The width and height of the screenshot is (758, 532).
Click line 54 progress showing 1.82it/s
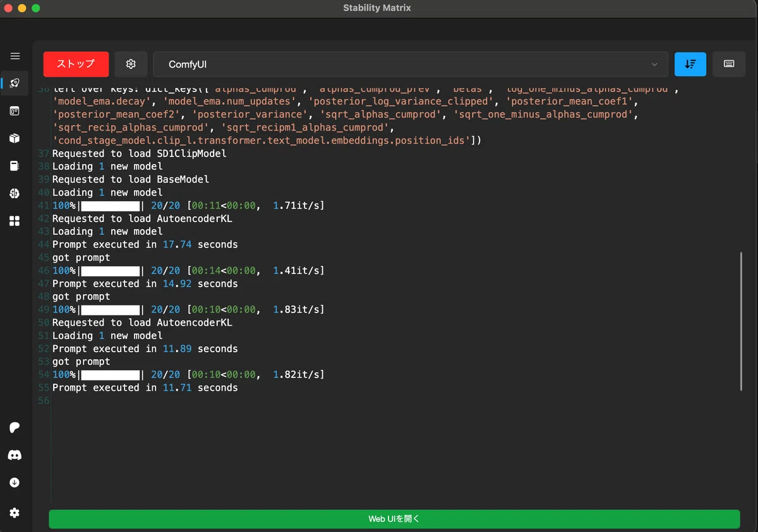(188, 374)
